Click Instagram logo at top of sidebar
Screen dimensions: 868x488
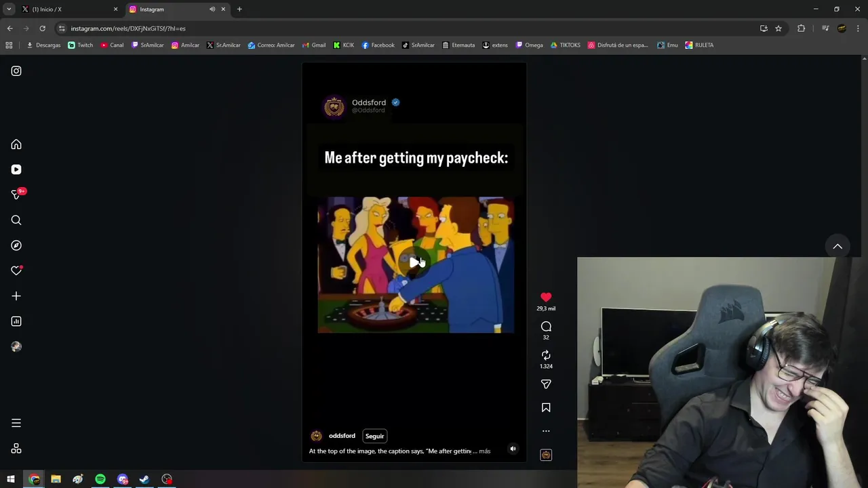point(16,71)
